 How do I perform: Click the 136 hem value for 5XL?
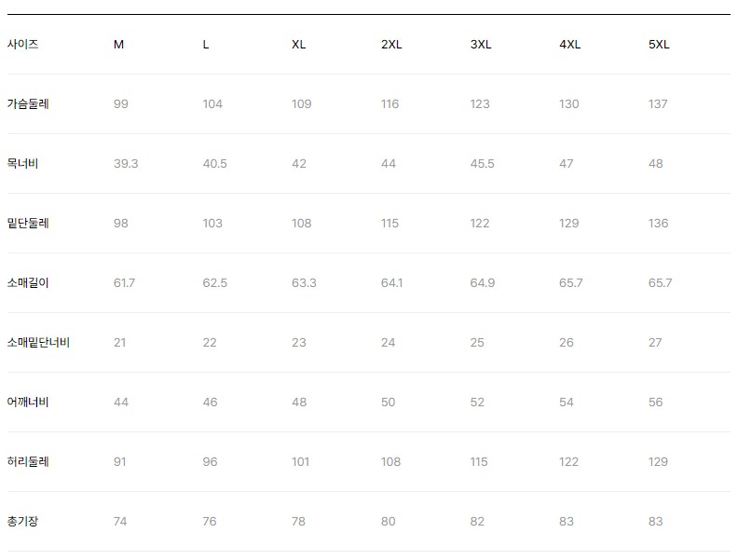658,223
